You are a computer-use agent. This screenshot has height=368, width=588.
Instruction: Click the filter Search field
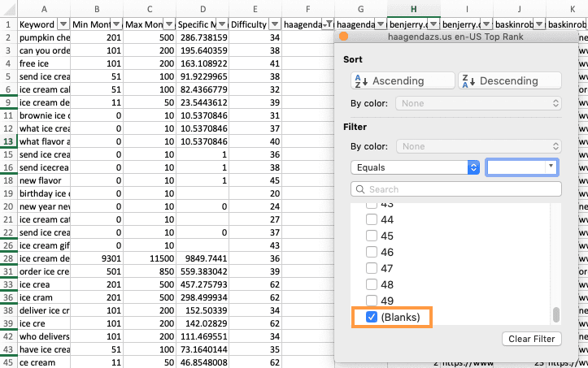pos(456,189)
